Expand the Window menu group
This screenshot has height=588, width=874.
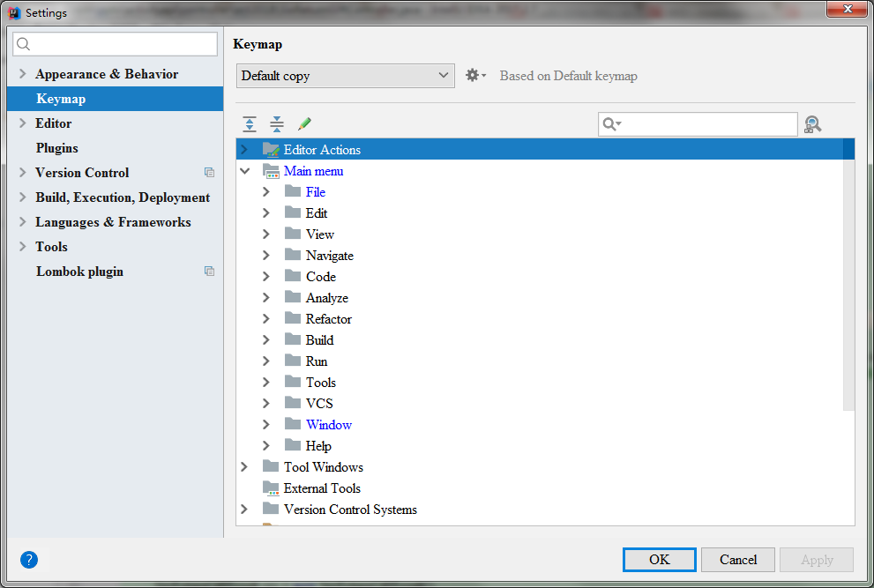coord(265,425)
